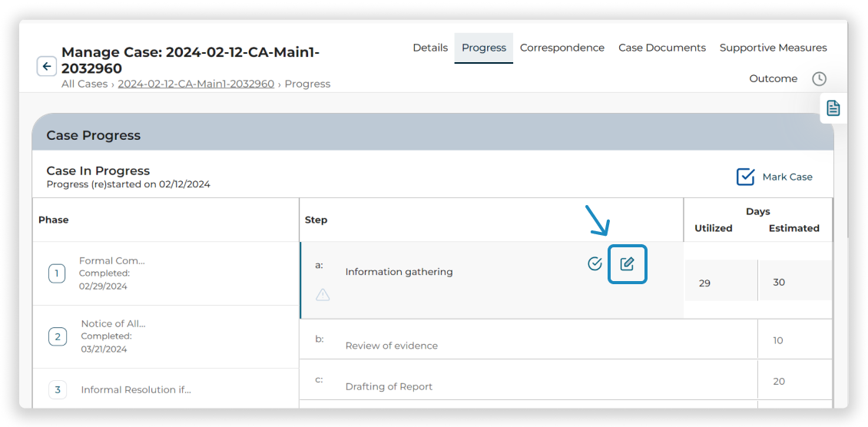Image resolution: width=868 pixels, height=427 pixels.
Task: Open the Case Documents tab
Action: pos(661,48)
